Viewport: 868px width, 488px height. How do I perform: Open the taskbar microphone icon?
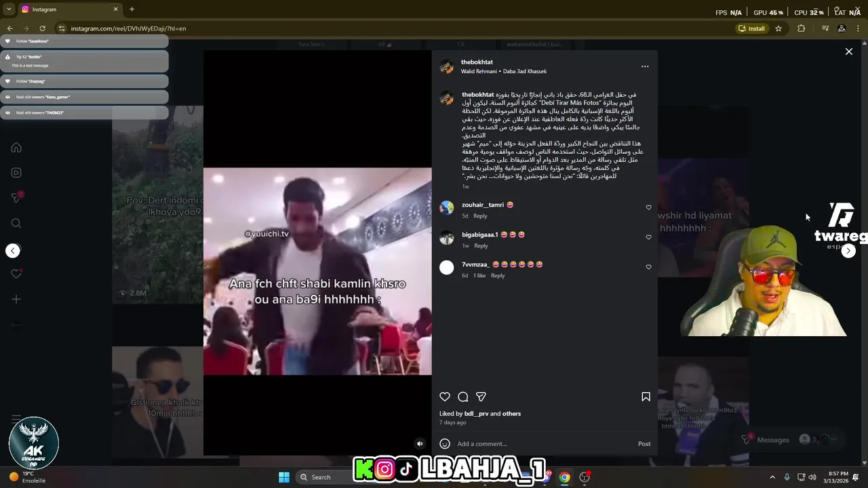click(x=787, y=477)
